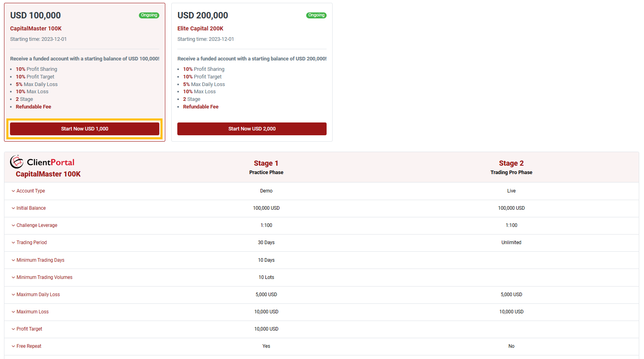Click Refundable Fee in Elite Capital card
Screen dimensions: 644x359
pos(201,107)
